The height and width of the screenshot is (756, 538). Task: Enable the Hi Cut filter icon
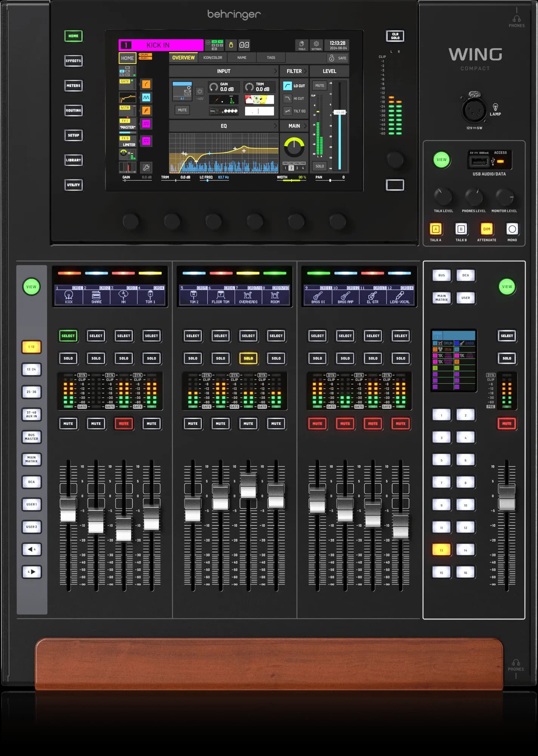(x=288, y=98)
